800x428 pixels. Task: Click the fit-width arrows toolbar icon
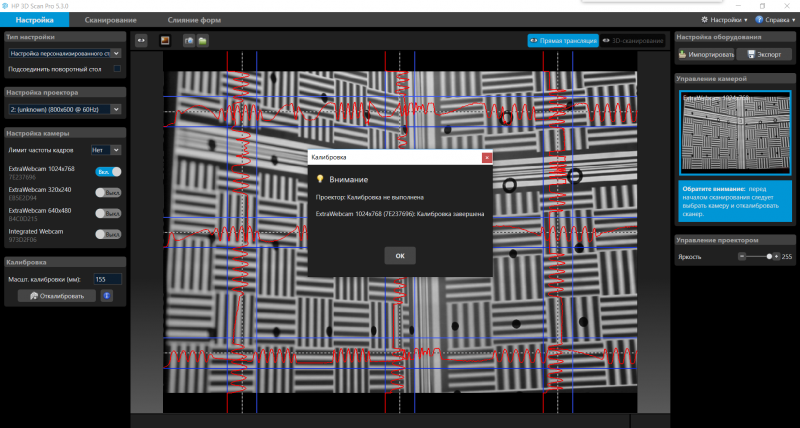tap(141, 41)
